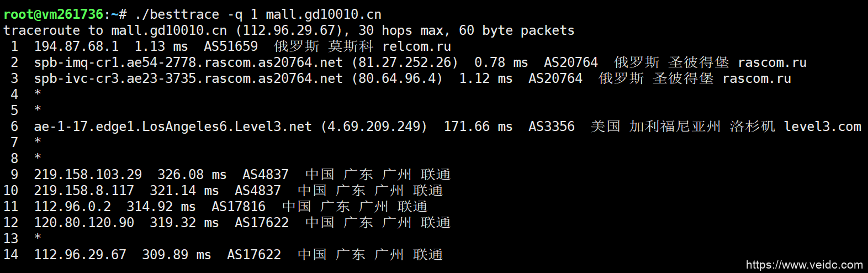Click the Level3 LosAngeles6 hostname on hop 6
868x273 pixels.
coord(172,127)
